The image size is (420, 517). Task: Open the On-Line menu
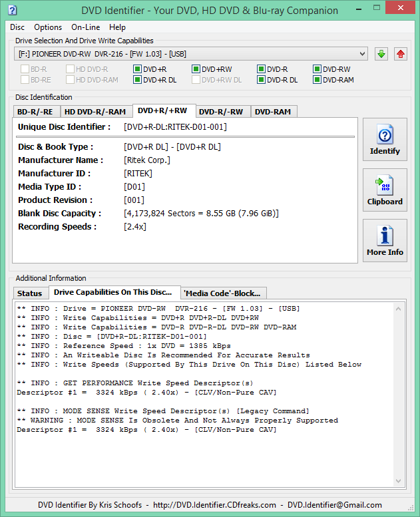pos(86,27)
